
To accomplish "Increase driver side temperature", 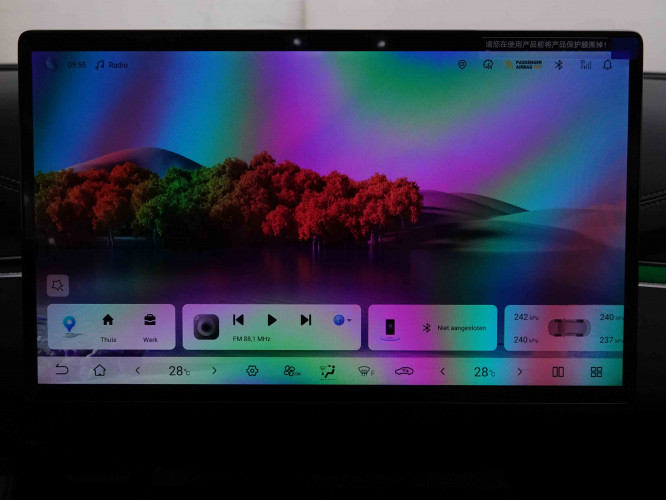I will 213,371.
